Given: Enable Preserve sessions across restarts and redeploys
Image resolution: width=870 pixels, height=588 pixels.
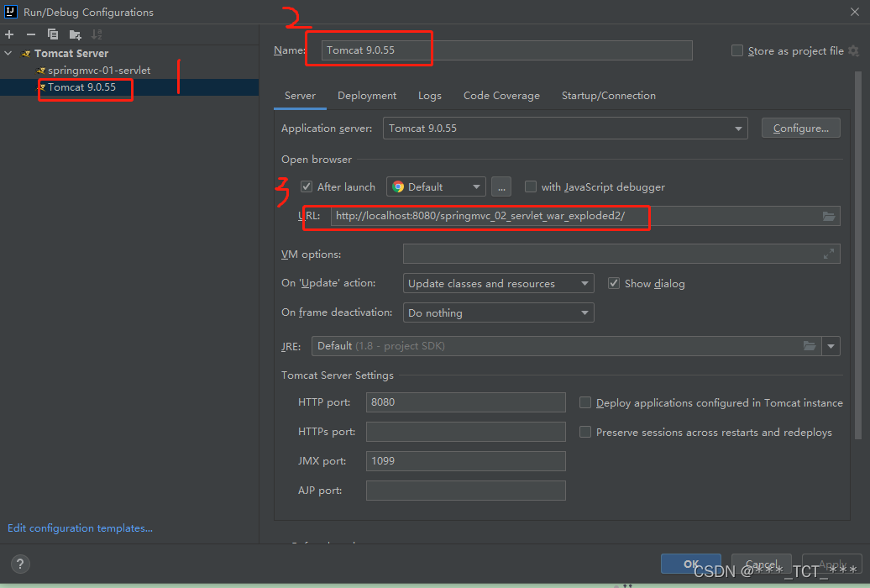Looking at the screenshot, I should tap(584, 432).
